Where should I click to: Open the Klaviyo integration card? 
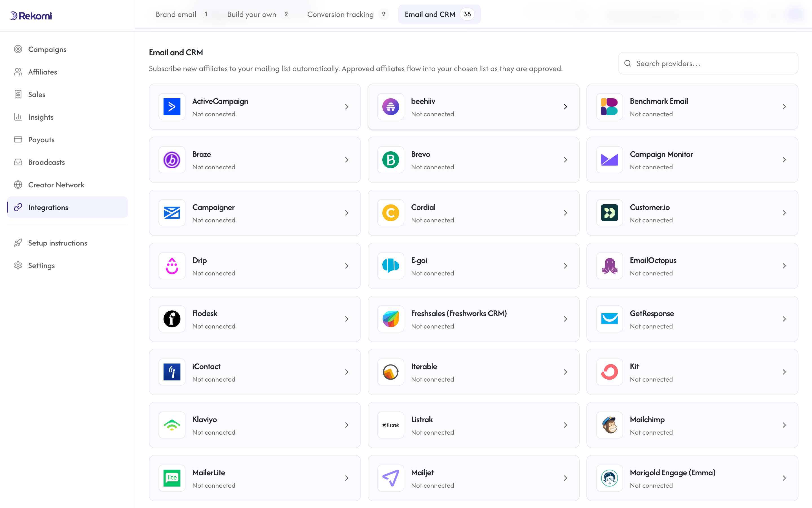coord(255,425)
